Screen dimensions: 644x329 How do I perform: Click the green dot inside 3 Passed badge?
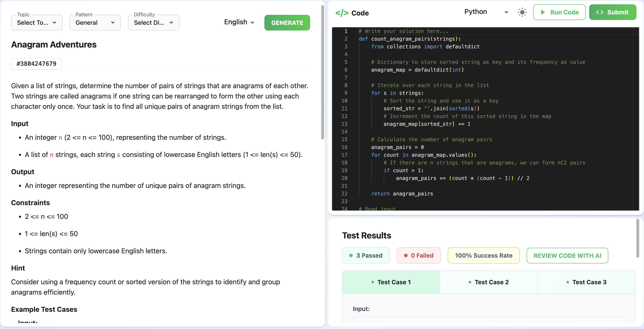[351, 255]
